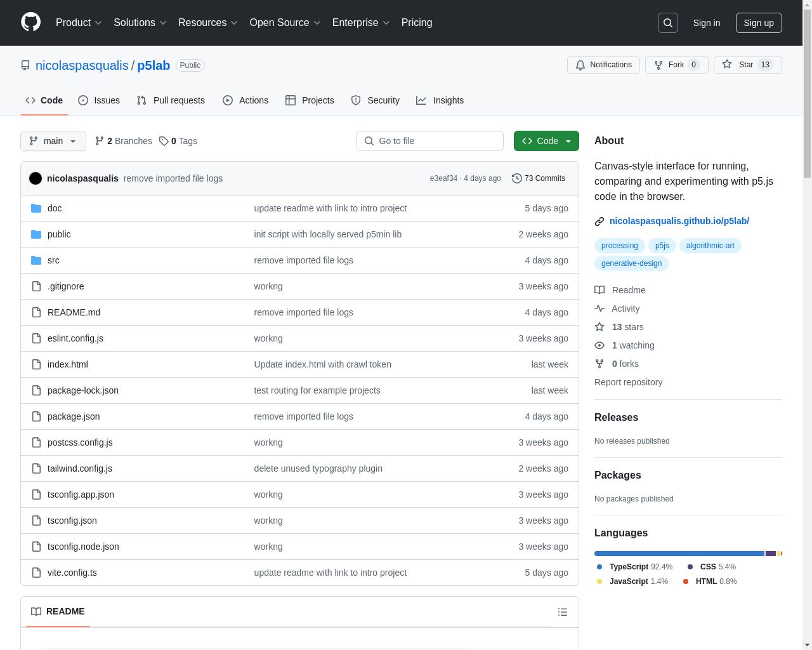
Task: Open the Insights tab
Action: [x=440, y=100]
